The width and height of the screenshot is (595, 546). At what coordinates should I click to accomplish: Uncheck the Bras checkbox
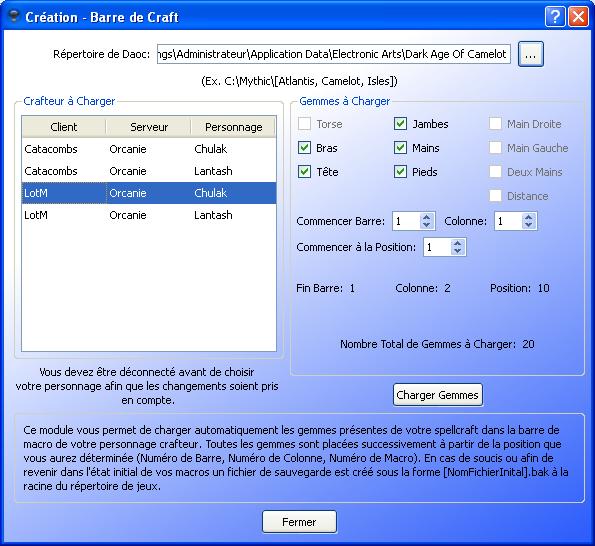304,148
